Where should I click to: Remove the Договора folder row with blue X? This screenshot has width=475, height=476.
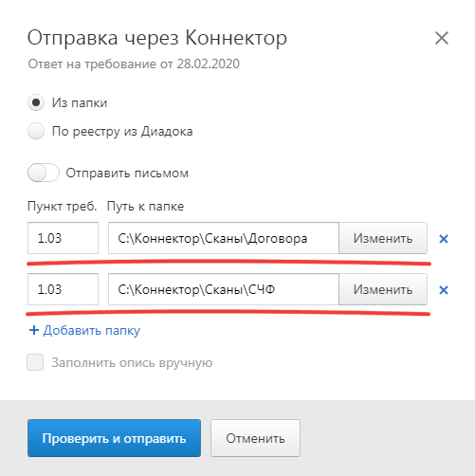tap(444, 239)
